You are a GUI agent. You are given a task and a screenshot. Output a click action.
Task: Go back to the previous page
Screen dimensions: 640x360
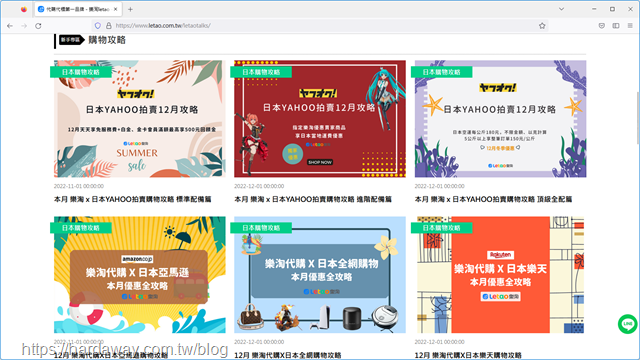tap(10, 26)
